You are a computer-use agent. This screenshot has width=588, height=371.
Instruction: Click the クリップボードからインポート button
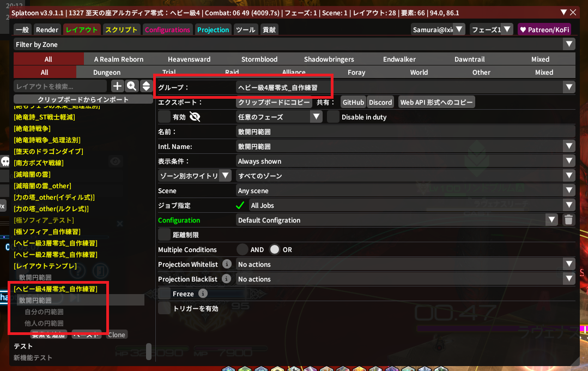(83, 99)
